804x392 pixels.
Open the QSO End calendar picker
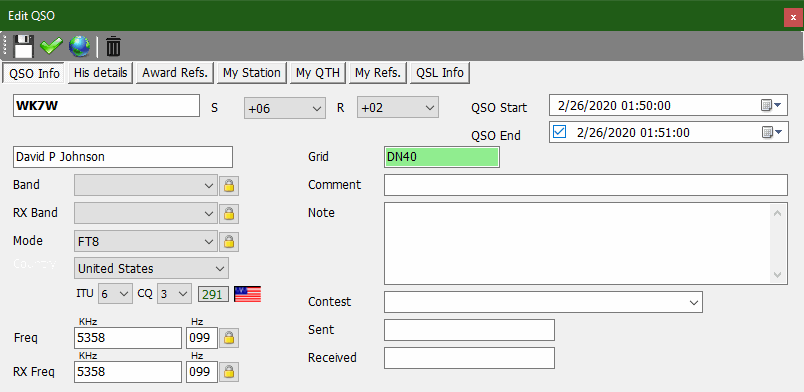tap(771, 132)
